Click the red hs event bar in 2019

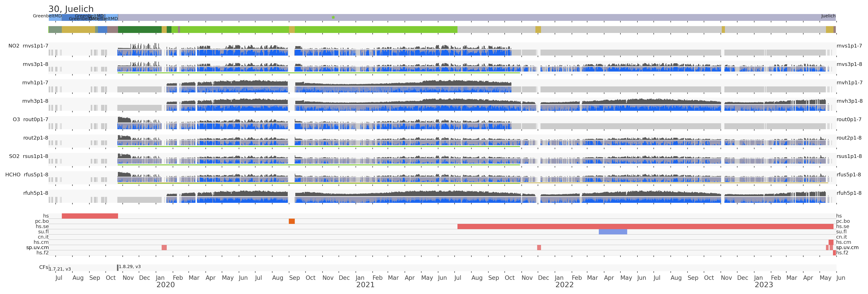(x=90, y=216)
